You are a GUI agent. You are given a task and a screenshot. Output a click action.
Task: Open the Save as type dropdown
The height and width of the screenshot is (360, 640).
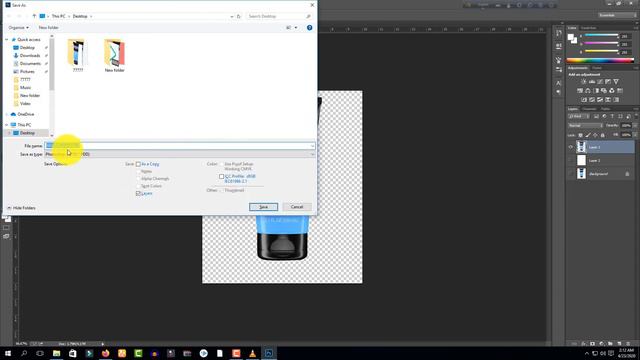click(180, 154)
